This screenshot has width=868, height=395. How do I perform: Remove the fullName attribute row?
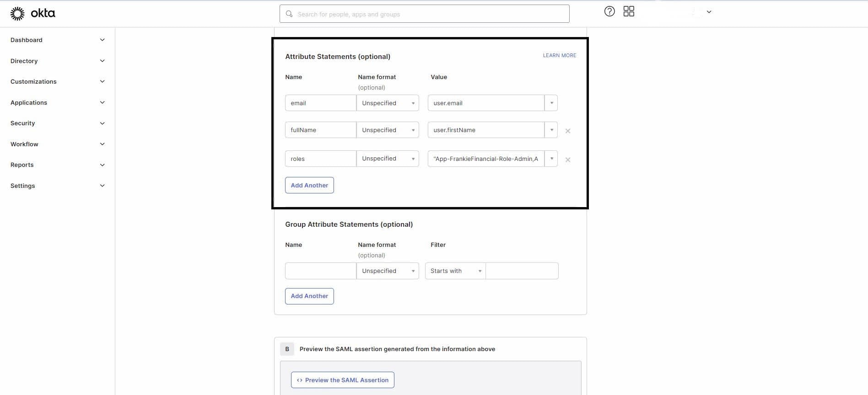[x=568, y=131]
